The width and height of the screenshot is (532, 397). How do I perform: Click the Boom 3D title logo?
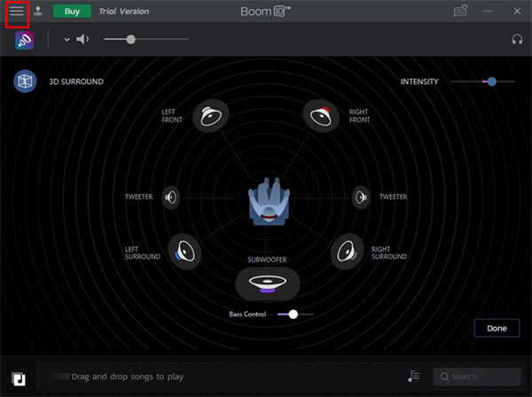(x=265, y=12)
